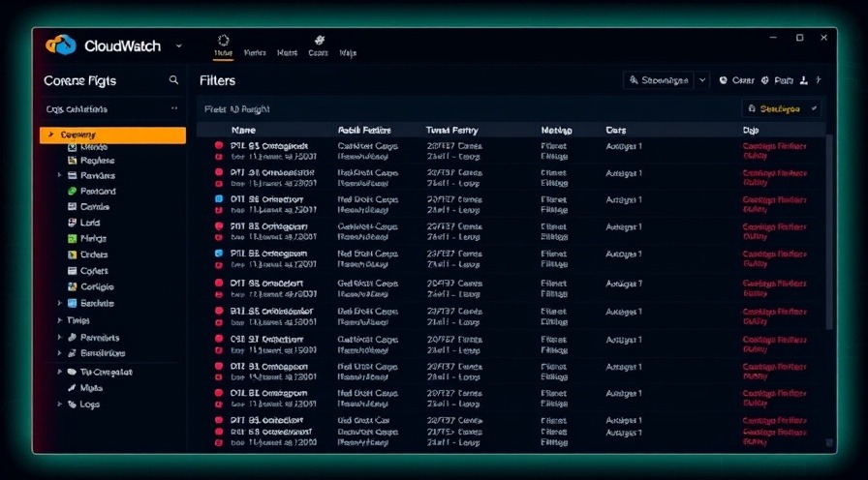Click the sidebar search magnifier icon
Viewport: 868px width, 480px height.
173,80
